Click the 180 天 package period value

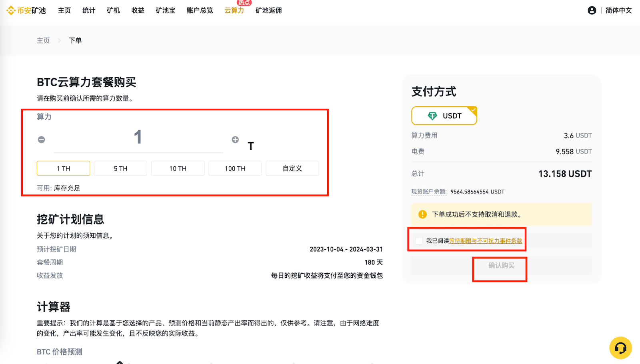pyautogui.click(x=374, y=263)
